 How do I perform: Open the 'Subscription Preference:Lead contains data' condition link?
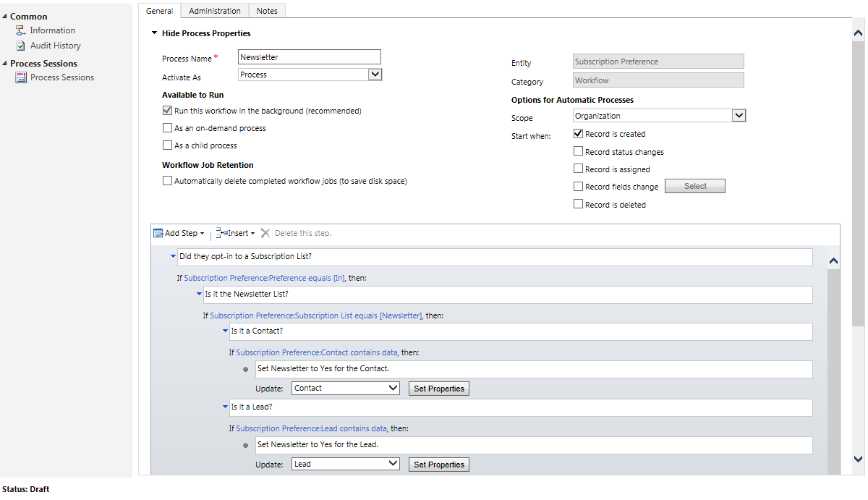[311, 428]
